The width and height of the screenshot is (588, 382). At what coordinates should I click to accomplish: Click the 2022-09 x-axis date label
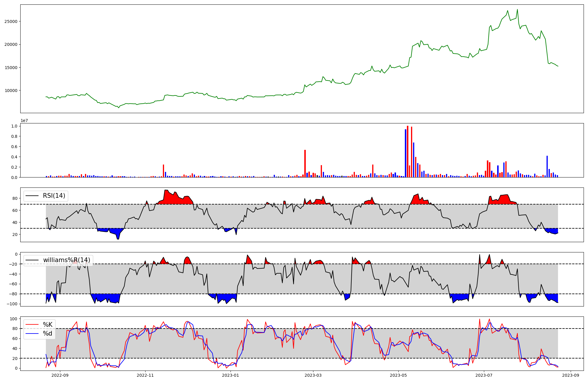point(60,375)
